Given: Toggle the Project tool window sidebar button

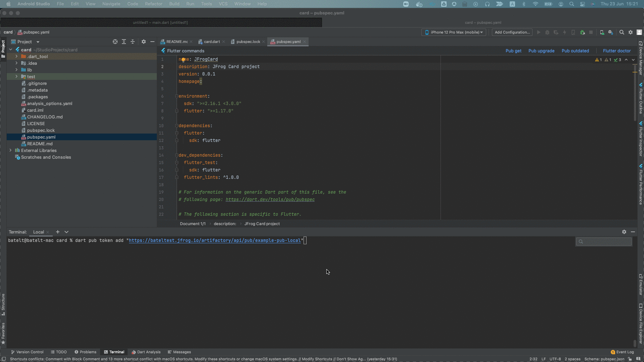Looking at the screenshot, I should (3, 48).
